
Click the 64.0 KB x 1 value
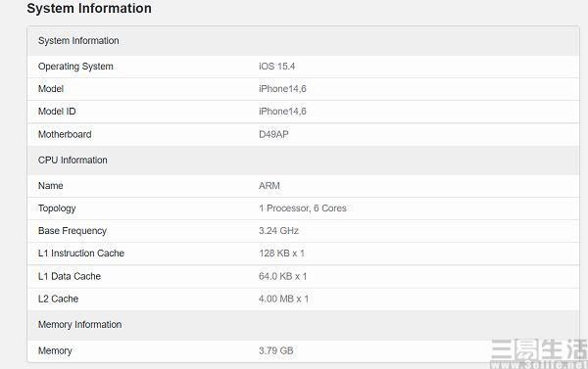coord(283,276)
